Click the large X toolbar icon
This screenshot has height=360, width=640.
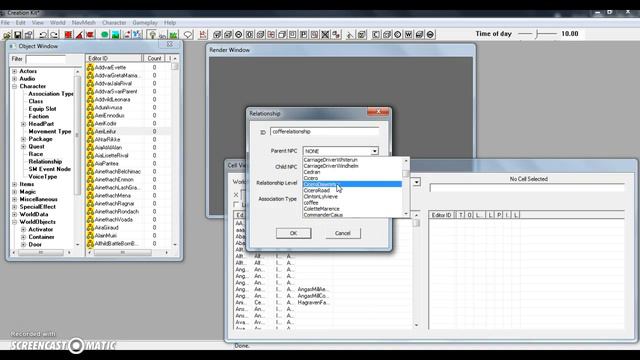[325, 35]
